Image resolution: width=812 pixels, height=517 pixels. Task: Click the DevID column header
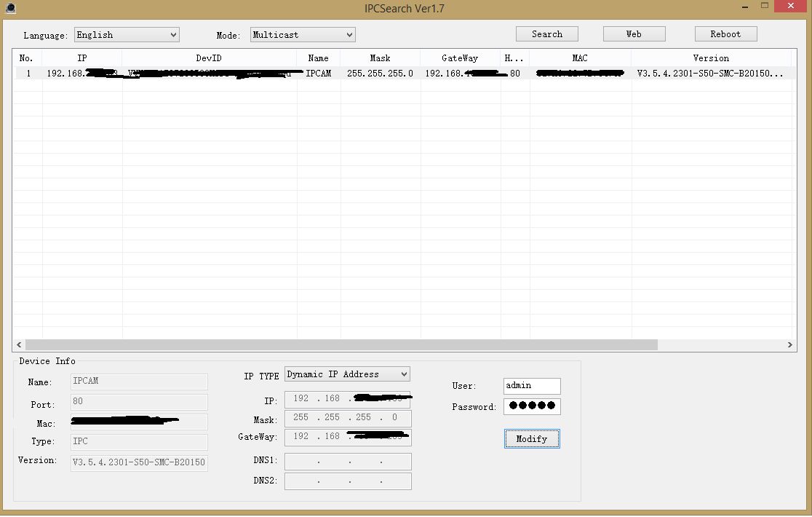coord(209,58)
